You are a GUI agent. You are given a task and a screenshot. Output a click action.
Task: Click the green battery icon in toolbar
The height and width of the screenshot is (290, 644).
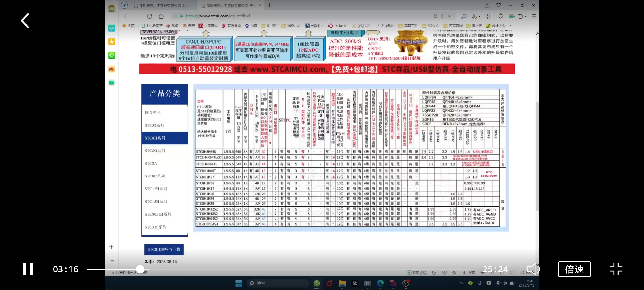coord(512,16)
